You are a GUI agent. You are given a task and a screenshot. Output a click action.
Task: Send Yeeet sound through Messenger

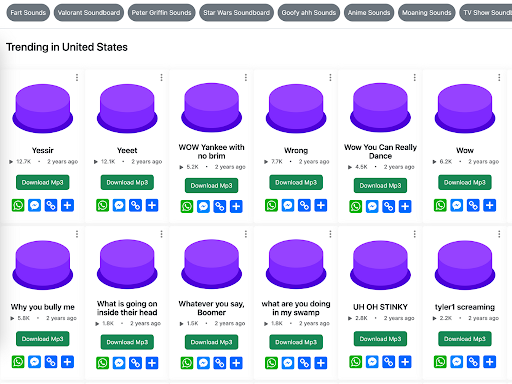tap(119, 205)
